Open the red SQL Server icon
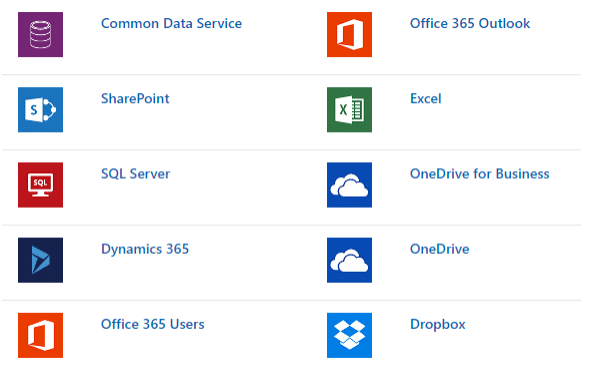 (x=41, y=185)
